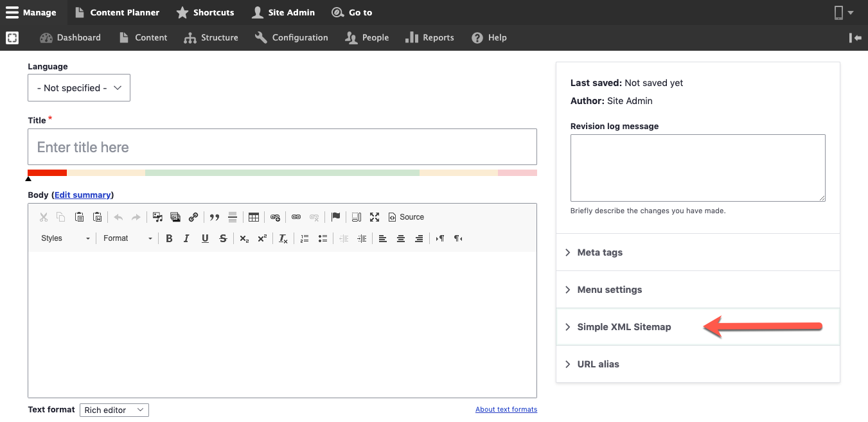This screenshot has width=868, height=422.
Task: Insert a table into the body
Action: (254, 217)
